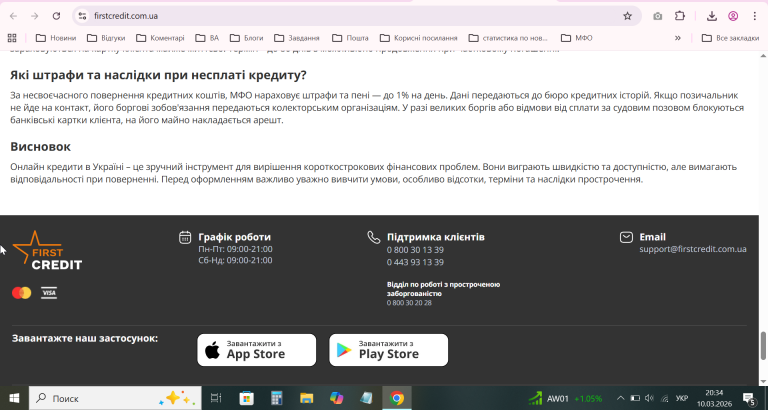
Task: Click the envelope icon beside Email
Action: [x=626, y=237]
